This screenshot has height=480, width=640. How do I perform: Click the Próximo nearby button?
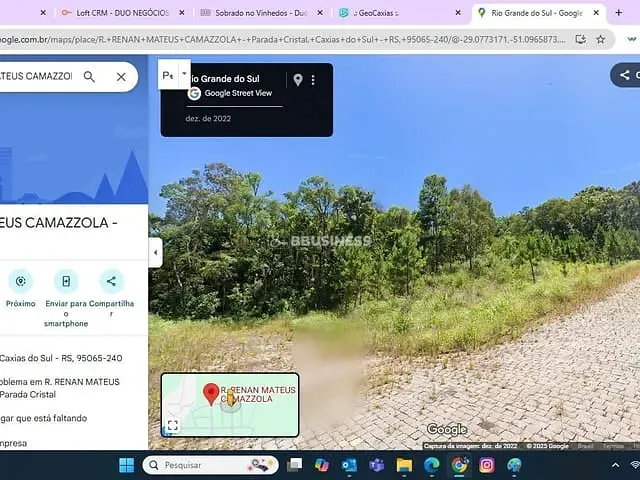click(x=20, y=289)
